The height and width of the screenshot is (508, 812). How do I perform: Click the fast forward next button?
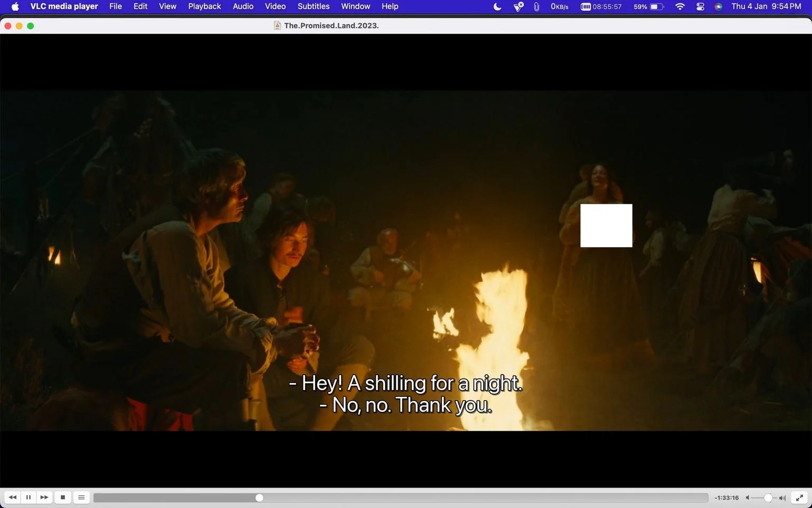point(44,497)
